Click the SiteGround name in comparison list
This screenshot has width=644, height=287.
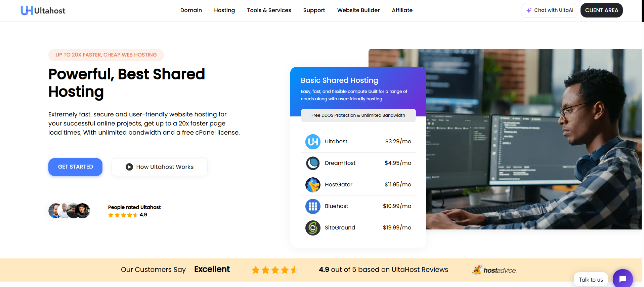click(340, 227)
